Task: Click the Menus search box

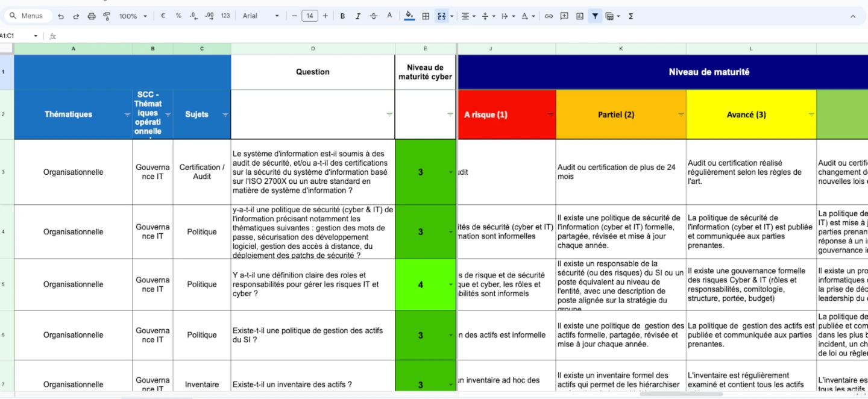Action: (x=27, y=16)
